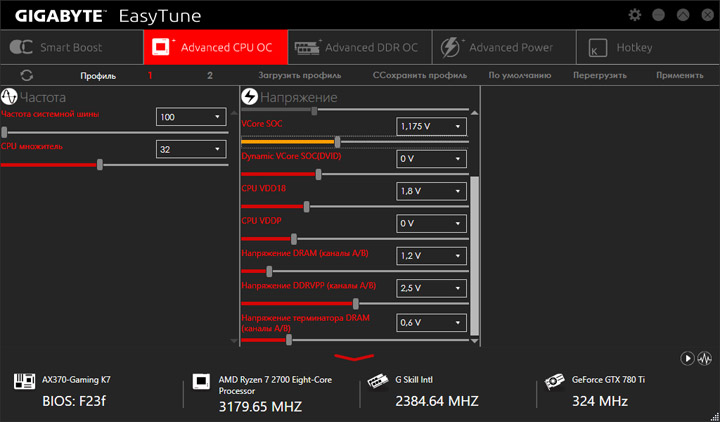
Task: Click the 324 MHz GPU clock reading
Action: [x=600, y=401]
